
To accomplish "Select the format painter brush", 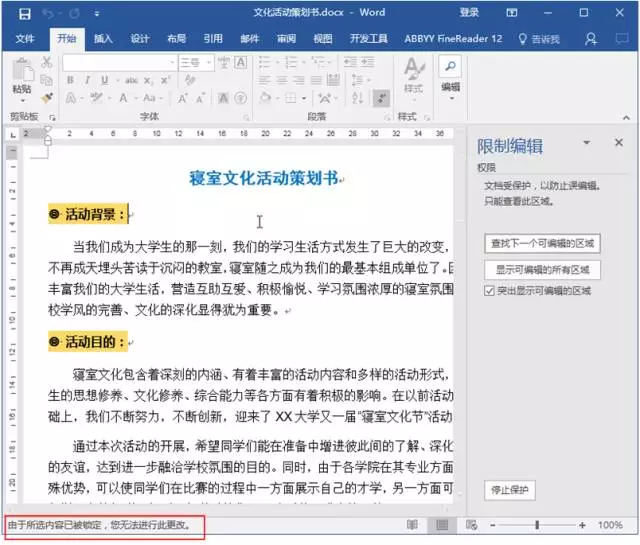I will tap(47, 98).
